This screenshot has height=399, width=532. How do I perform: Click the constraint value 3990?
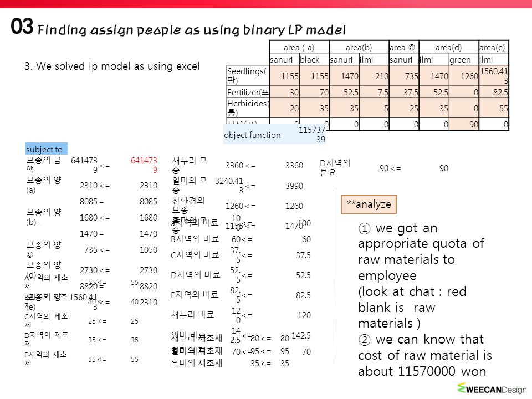coord(294,186)
